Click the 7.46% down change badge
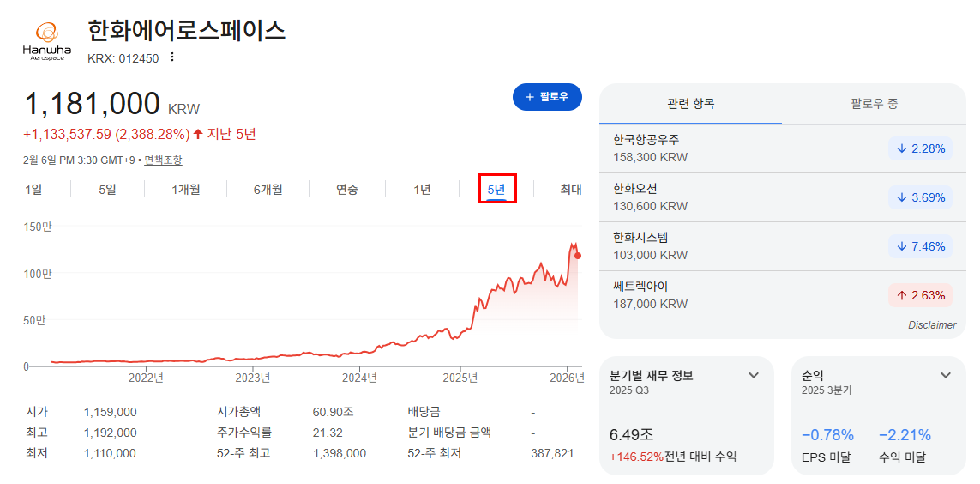 pos(920,246)
